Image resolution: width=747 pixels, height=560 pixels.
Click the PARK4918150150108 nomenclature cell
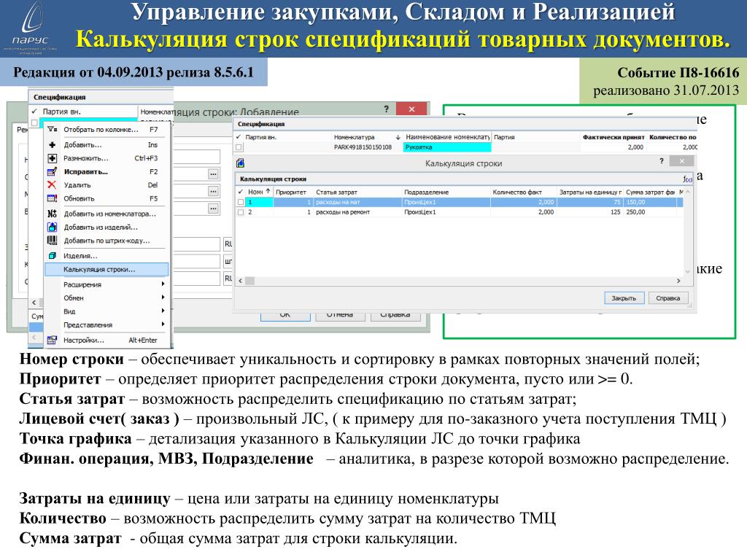tap(363, 147)
